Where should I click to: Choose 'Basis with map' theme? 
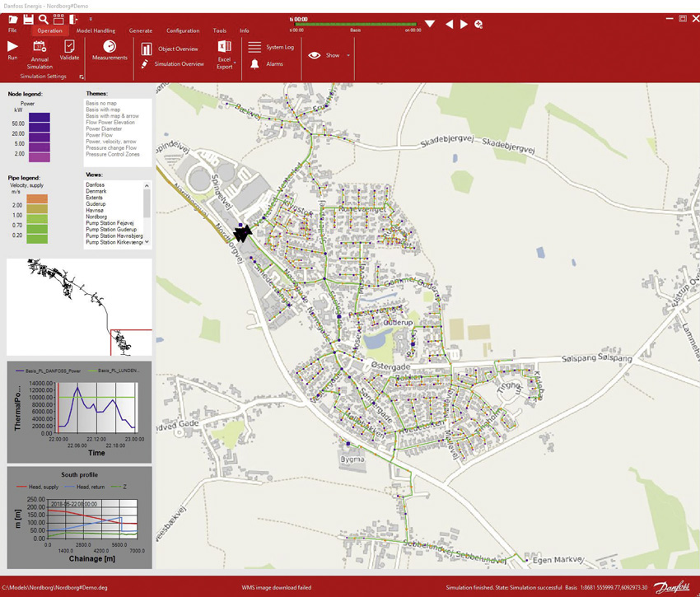coord(103,110)
